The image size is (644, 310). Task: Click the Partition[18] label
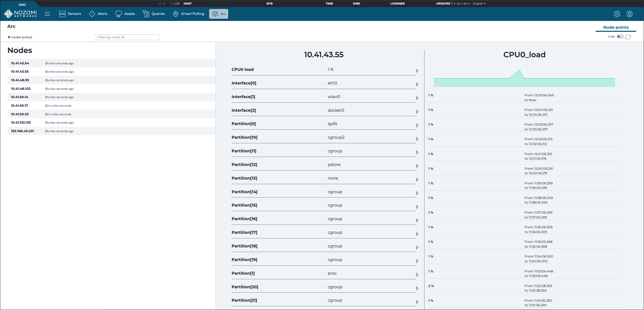pyautogui.click(x=244, y=246)
